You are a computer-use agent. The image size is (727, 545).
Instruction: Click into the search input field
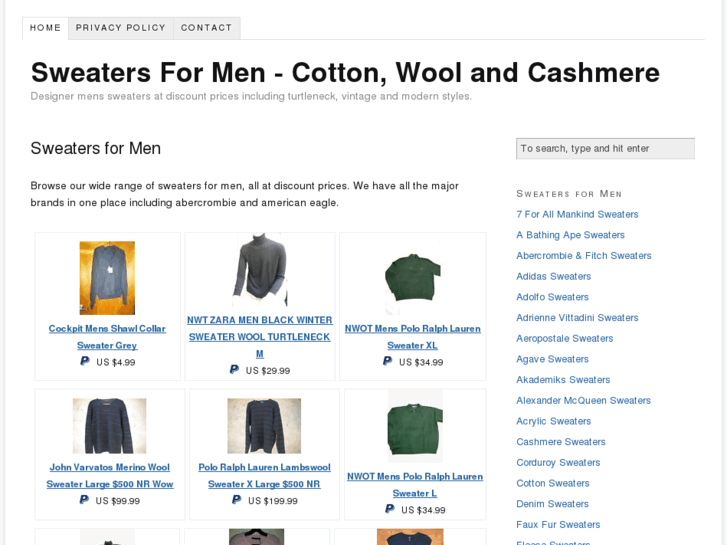point(605,148)
